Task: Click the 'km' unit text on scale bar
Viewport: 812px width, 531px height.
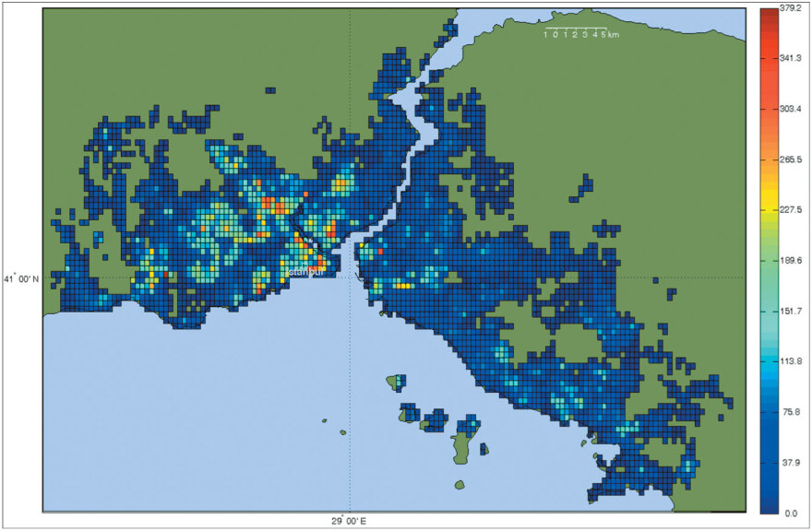Action: [614, 34]
